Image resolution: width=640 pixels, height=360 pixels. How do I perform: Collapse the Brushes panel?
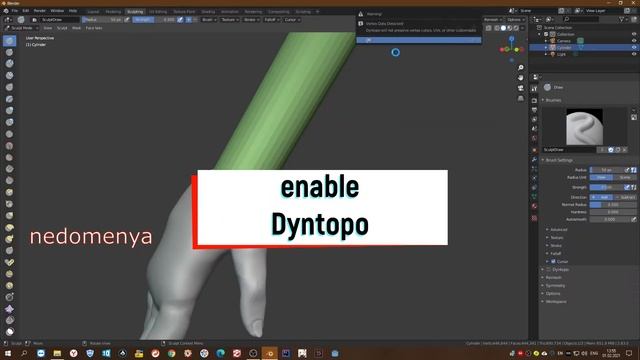pyautogui.click(x=553, y=100)
